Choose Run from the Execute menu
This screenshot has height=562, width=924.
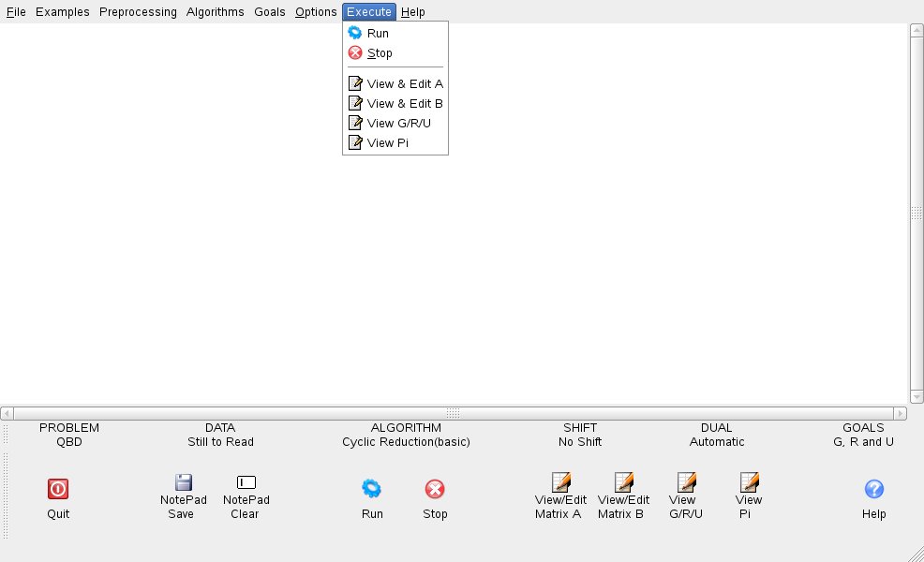coord(378,33)
